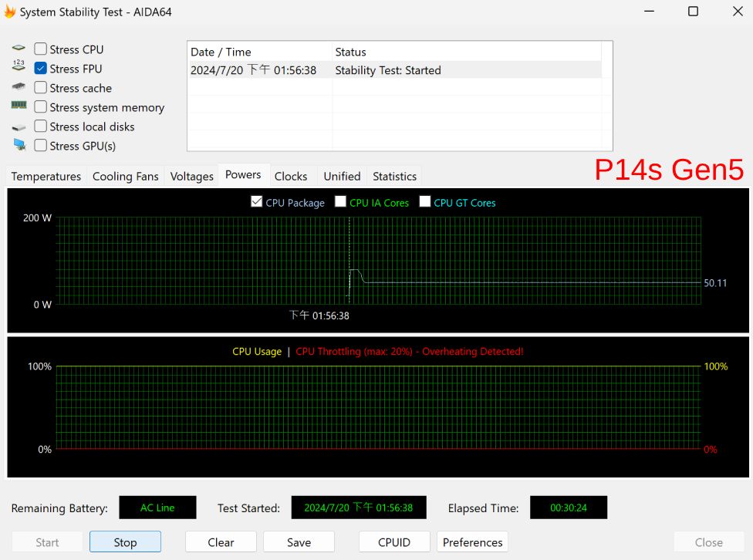
Task: Uncheck the Stress FPU checkbox
Action: coord(41,68)
